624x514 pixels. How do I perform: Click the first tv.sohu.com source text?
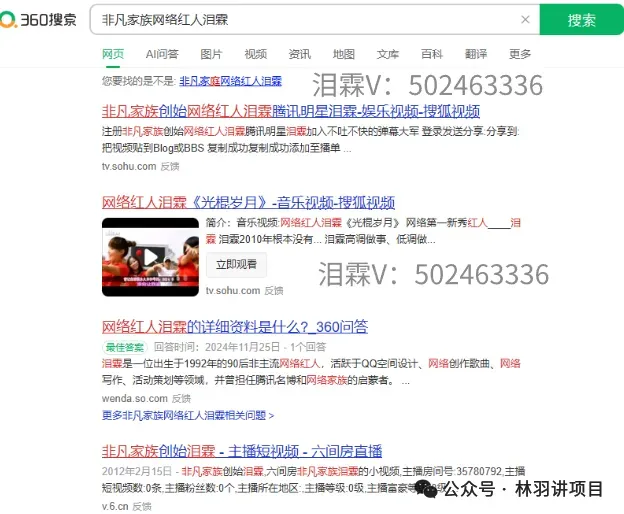click(129, 166)
